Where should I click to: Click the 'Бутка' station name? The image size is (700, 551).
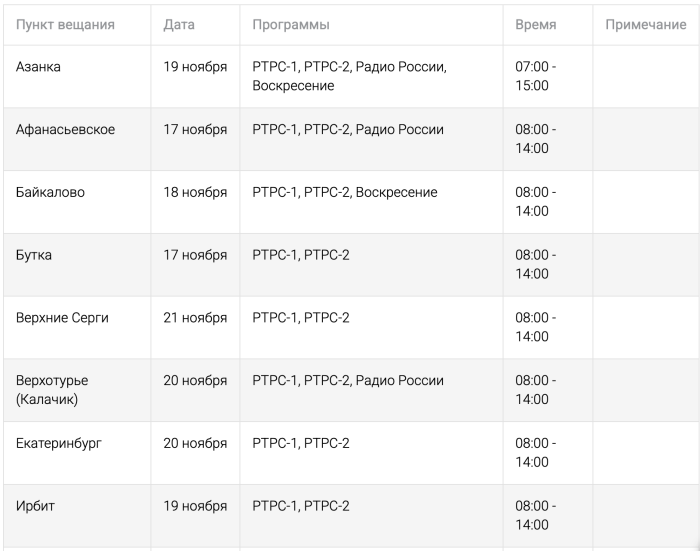tap(34, 255)
